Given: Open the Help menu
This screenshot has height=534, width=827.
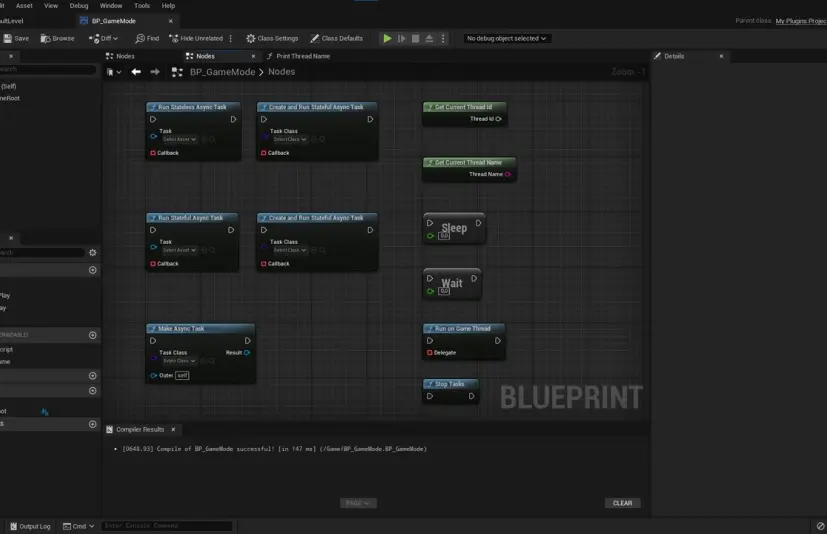Looking at the screenshot, I should click(168, 6).
